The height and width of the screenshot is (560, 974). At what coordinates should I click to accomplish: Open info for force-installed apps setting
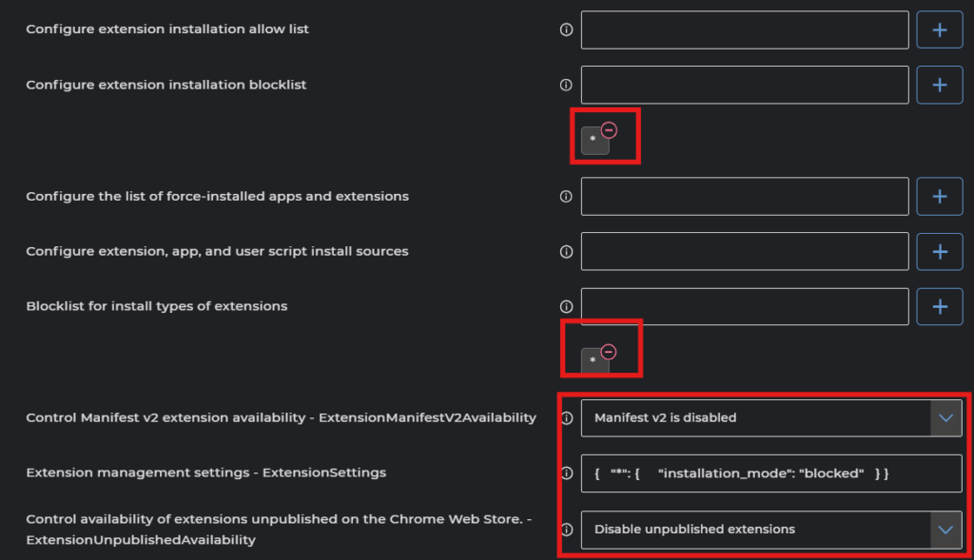pyautogui.click(x=567, y=197)
